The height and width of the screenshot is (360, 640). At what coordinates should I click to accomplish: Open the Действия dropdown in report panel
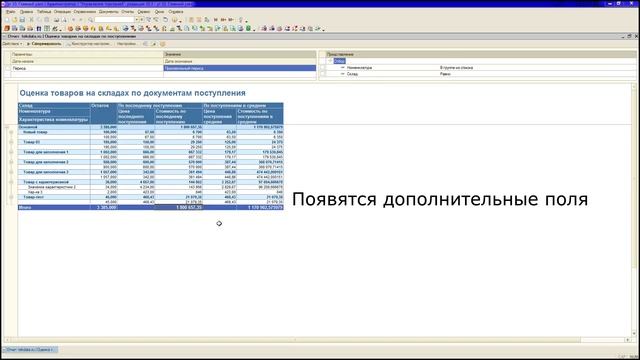[12, 44]
